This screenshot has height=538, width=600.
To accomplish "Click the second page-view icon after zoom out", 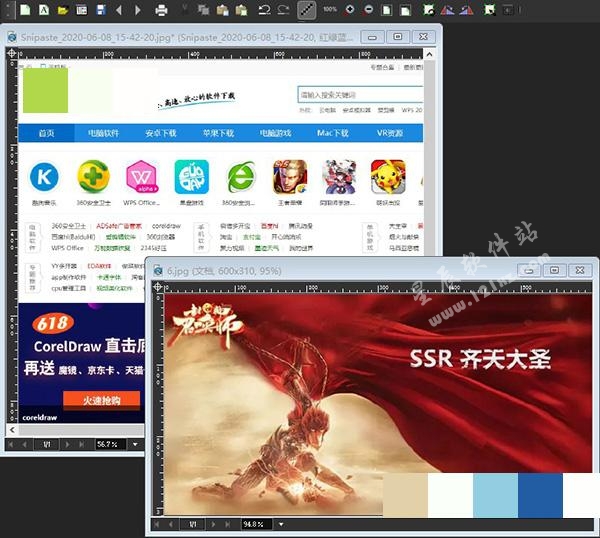I will pyautogui.click(x=405, y=10).
